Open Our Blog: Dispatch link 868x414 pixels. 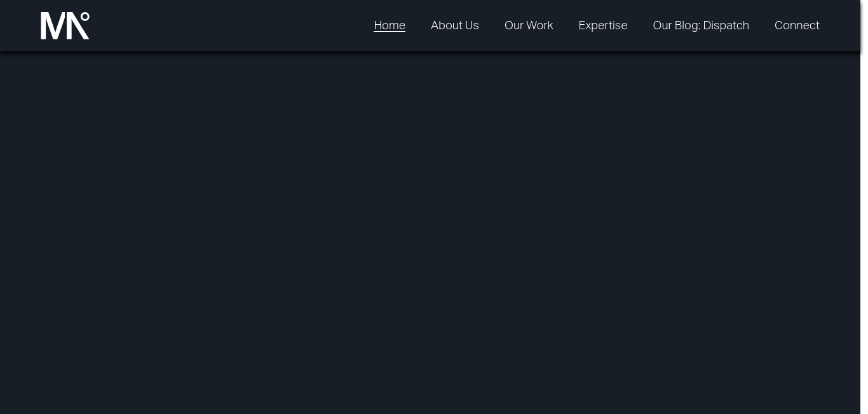[701, 25]
